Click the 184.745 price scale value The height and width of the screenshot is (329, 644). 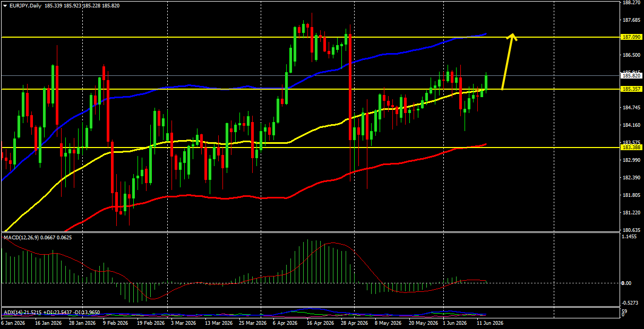point(632,108)
